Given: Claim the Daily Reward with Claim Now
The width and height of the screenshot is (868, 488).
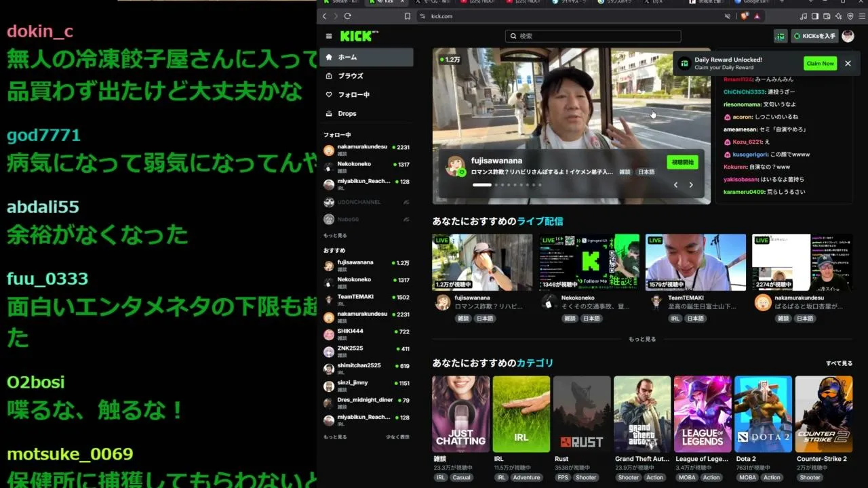Looking at the screenshot, I should coord(820,63).
